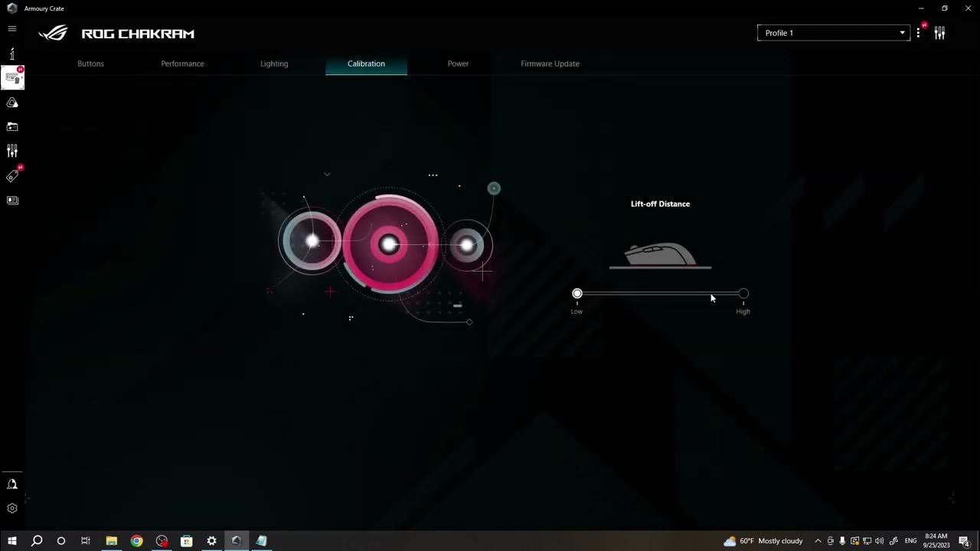Open the hamburger menu at top left
This screenshot has height=551, width=980.
(x=12, y=28)
